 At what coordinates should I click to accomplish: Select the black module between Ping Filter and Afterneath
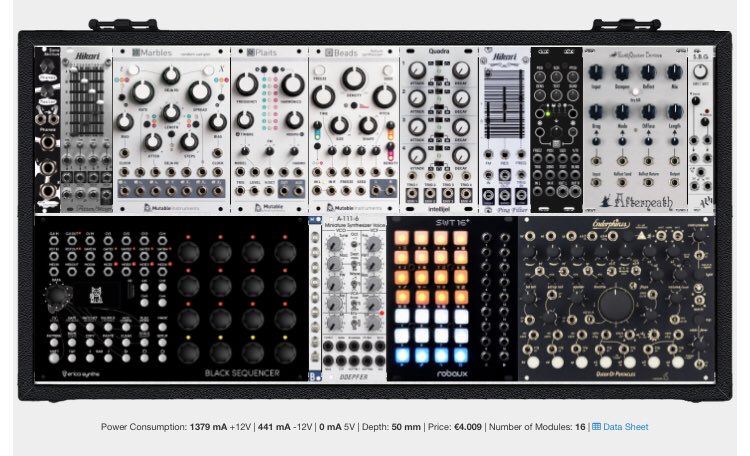click(x=557, y=130)
